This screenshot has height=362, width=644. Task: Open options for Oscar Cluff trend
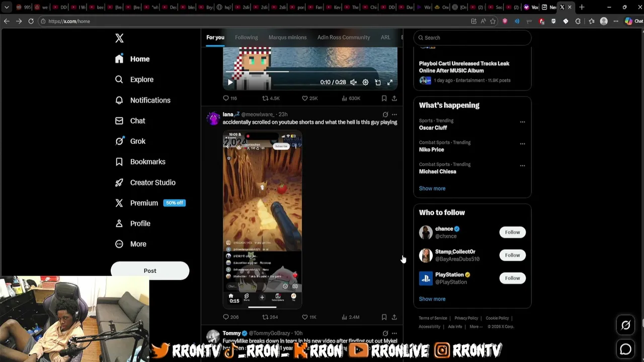click(x=522, y=122)
